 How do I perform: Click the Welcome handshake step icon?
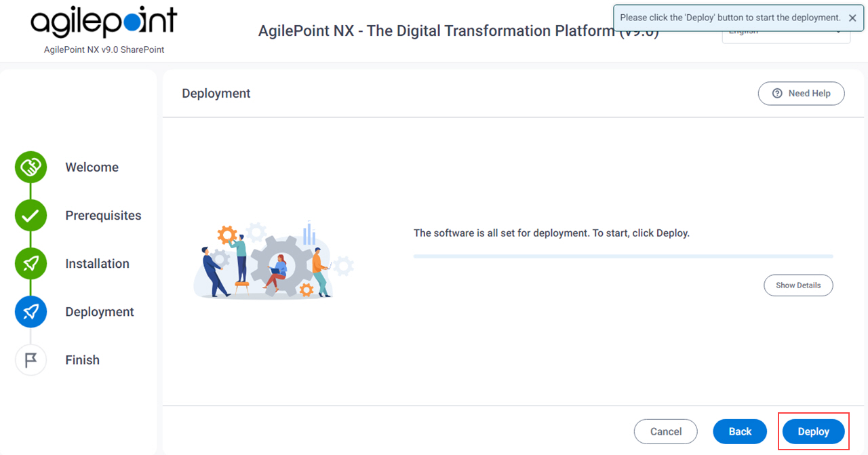coord(31,167)
